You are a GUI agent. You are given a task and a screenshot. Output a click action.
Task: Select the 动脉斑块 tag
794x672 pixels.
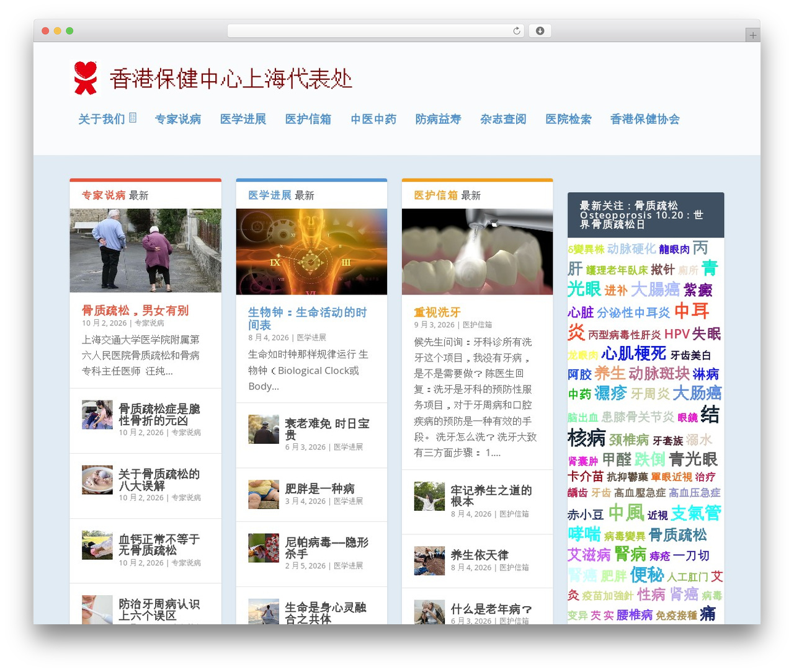[x=659, y=373]
